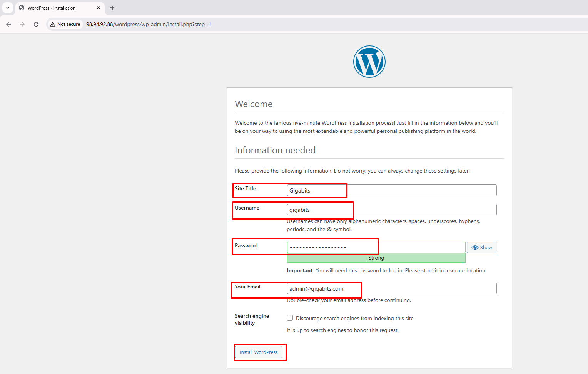Close the WordPress Installation tab
Image resolution: width=588 pixels, height=374 pixels.
pyautogui.click(x=99, y=8)
